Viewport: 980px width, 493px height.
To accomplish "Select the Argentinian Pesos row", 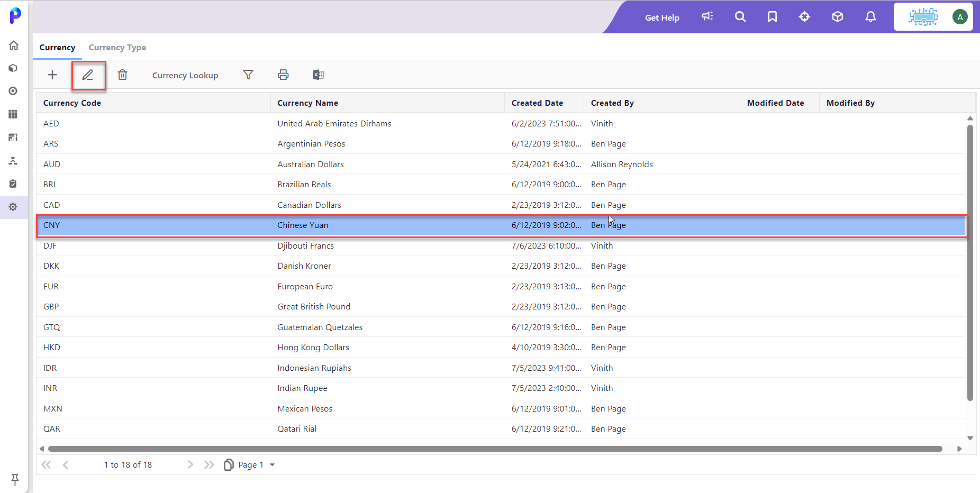I will point(501,144).
